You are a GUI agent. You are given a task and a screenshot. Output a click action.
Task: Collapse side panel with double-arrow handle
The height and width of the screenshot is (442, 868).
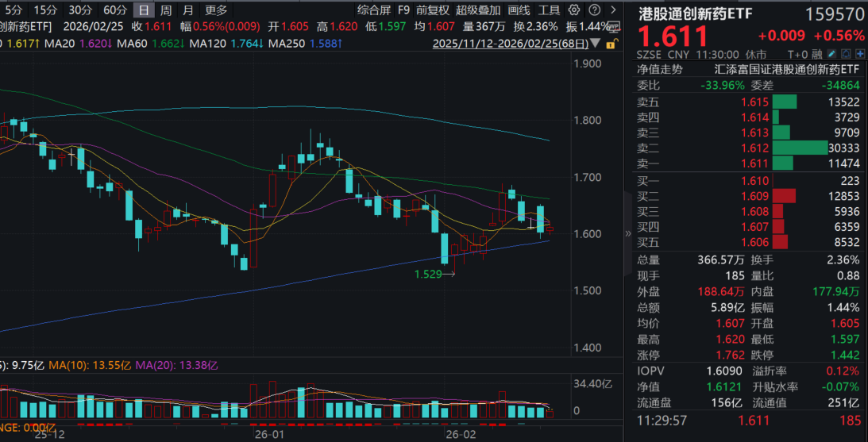pos(627,234)
